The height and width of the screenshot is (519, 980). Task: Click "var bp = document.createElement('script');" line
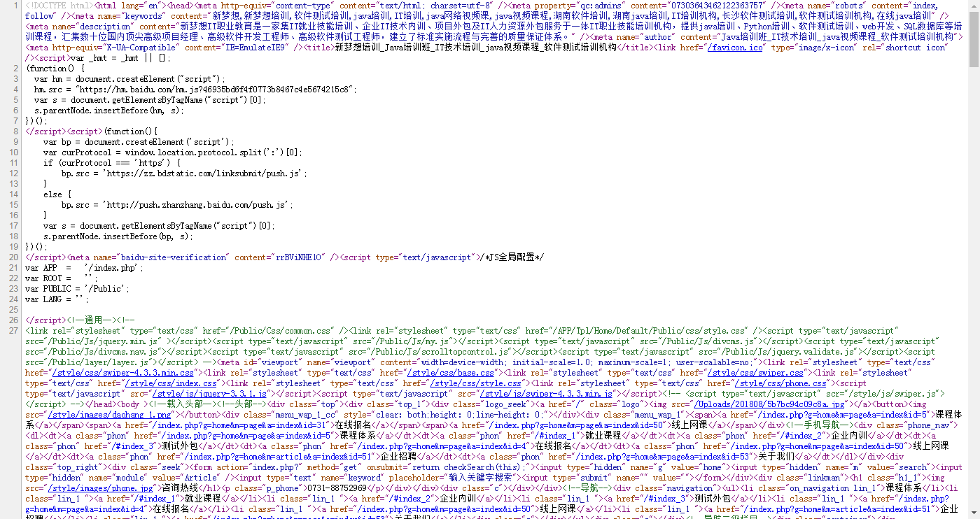tap(138, 142)
